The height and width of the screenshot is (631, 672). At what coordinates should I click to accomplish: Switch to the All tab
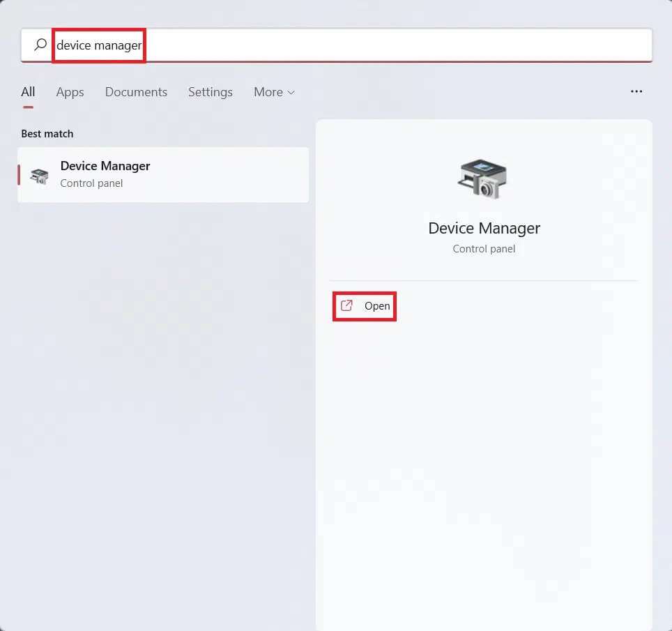[x=28, y=92]
